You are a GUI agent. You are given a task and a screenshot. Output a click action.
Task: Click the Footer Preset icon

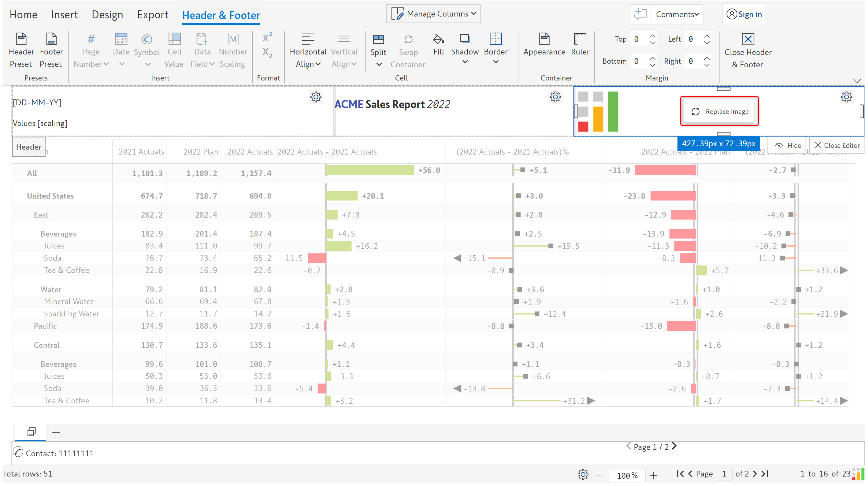pyautogui.click(x=51, y=39)
